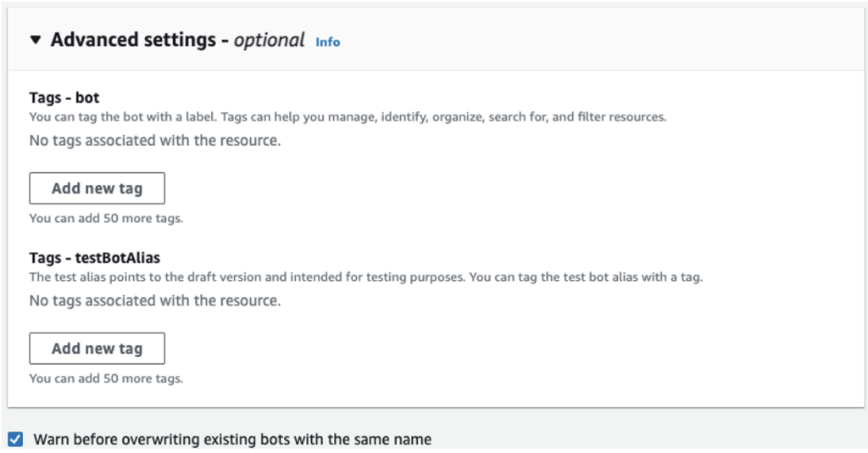Collapse the Advanced settings triangle arrow

[x=36, y=40]
